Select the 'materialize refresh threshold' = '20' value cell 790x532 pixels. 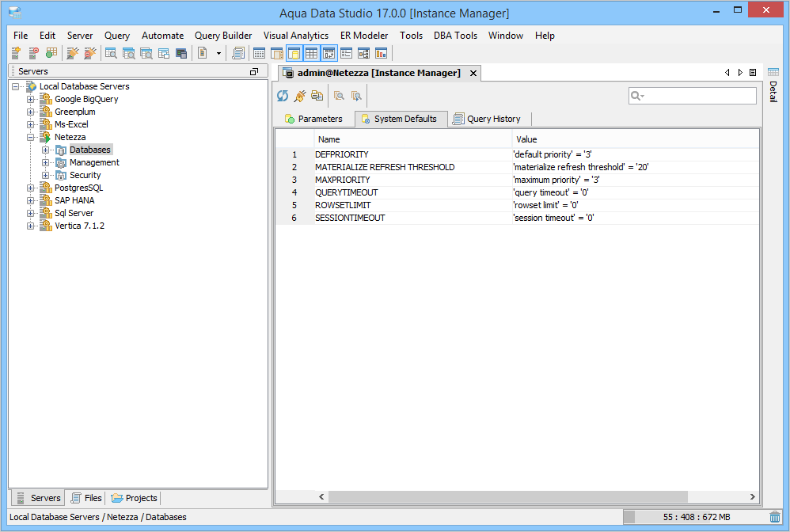tap(636, 167)
